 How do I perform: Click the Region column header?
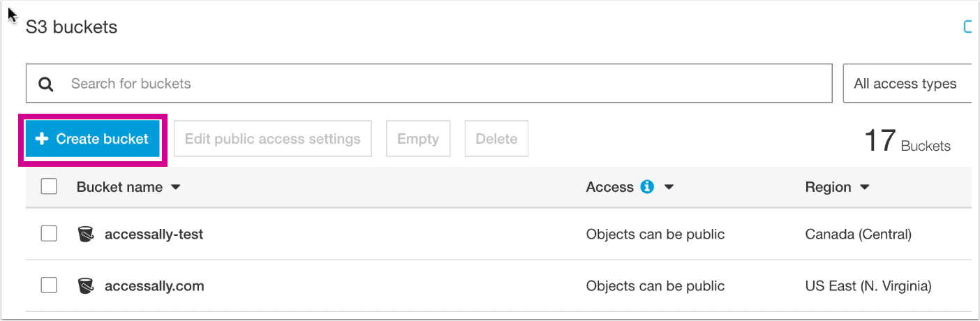coord(828,187)
